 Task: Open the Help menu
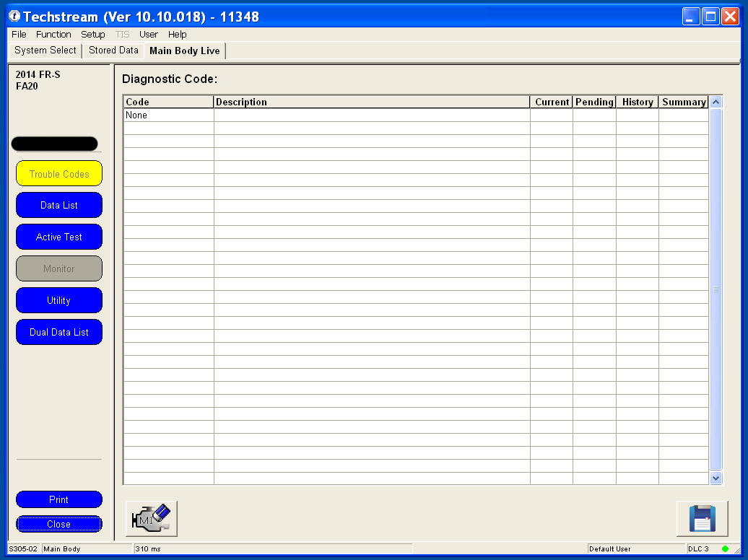(x=177, y=35)
